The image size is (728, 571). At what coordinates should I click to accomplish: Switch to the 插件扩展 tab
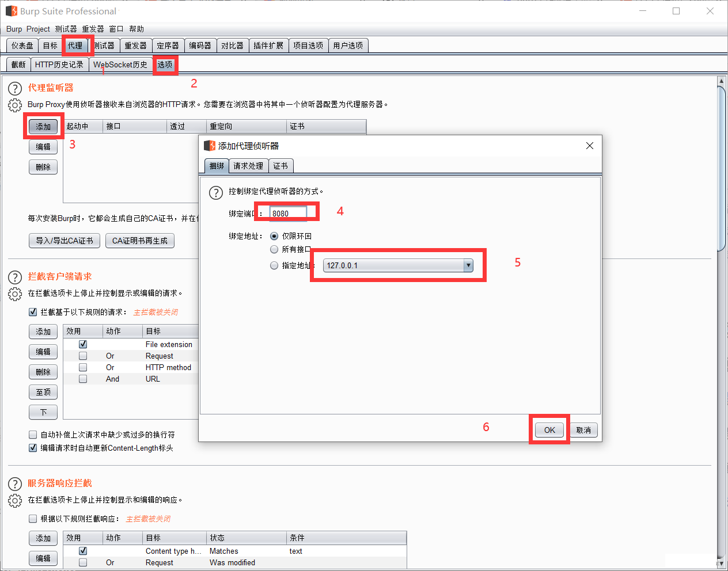point(268,45)
